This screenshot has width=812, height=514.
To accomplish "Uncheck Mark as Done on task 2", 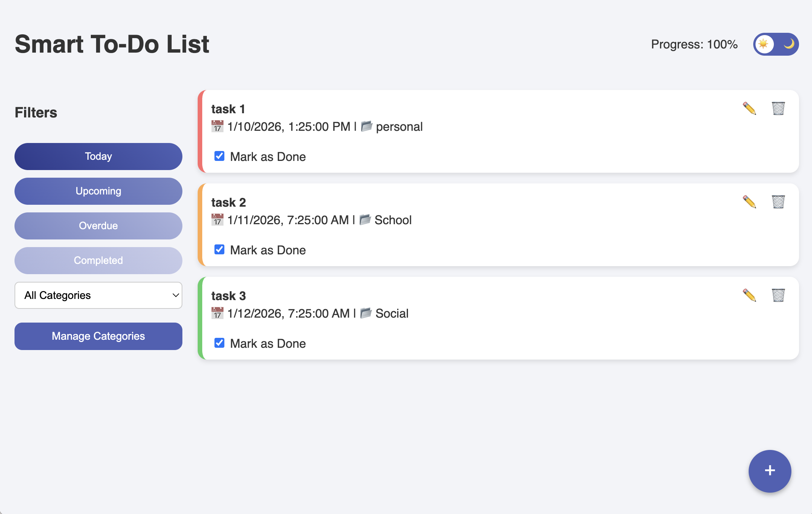I will [219, 250].
